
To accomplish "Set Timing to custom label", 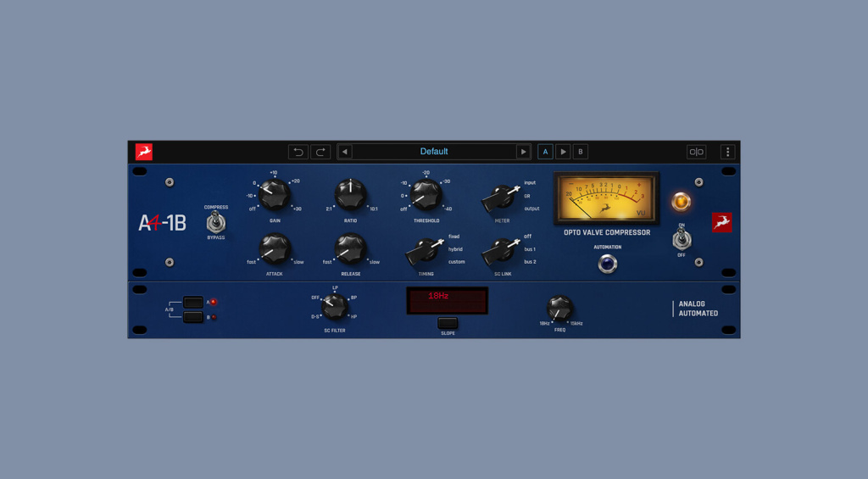I will click(456, 262).
